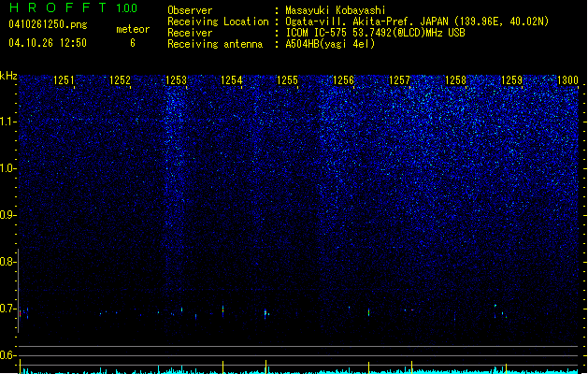Click the 1258 time marker

(x=455, y=80)
